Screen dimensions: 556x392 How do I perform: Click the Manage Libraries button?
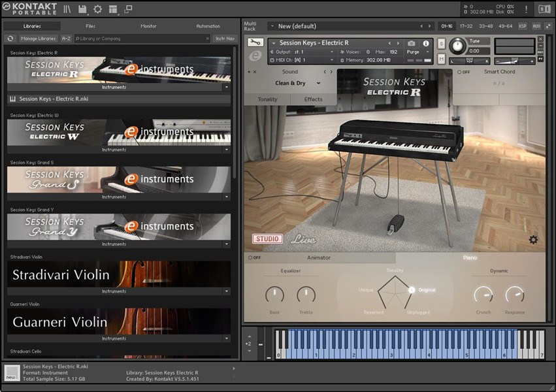coord(38,39)
